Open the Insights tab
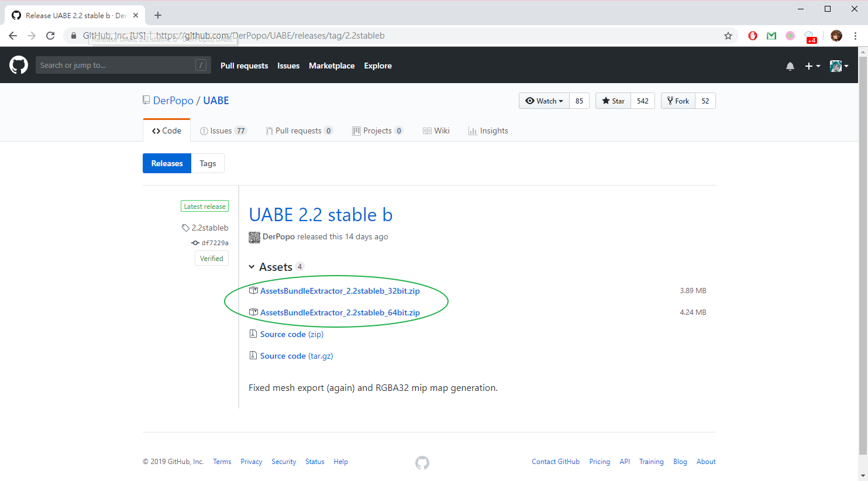The width and height of the screenshot is (868, 481). point(488,130)
